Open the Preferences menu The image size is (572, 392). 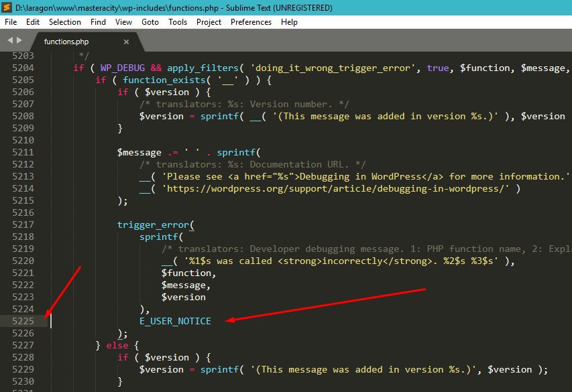coord(251,22)
